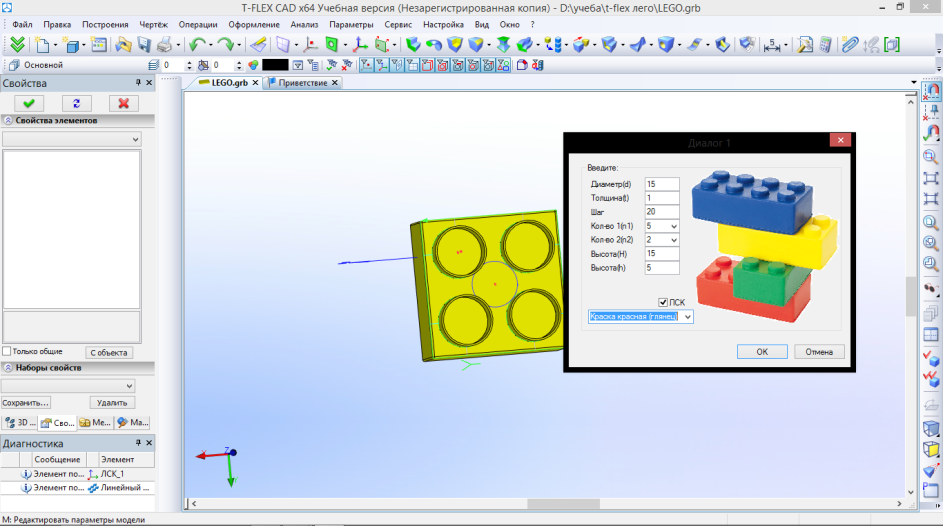
Task: Click the Undo arrow icon
Action: click(196, 45)
